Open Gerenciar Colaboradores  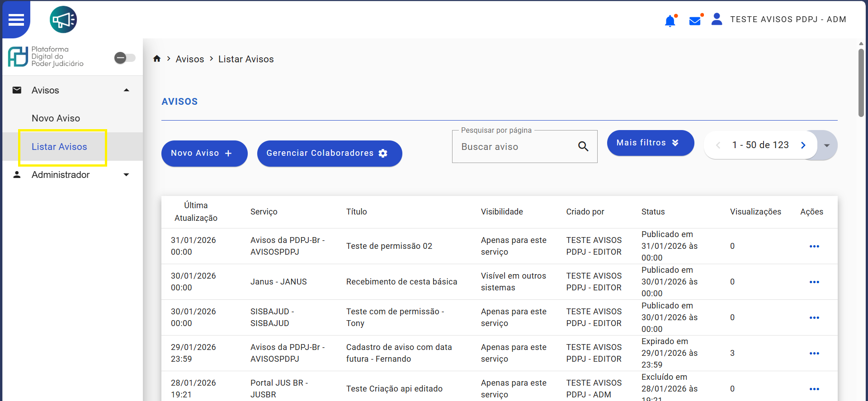(x=329, y=153)
